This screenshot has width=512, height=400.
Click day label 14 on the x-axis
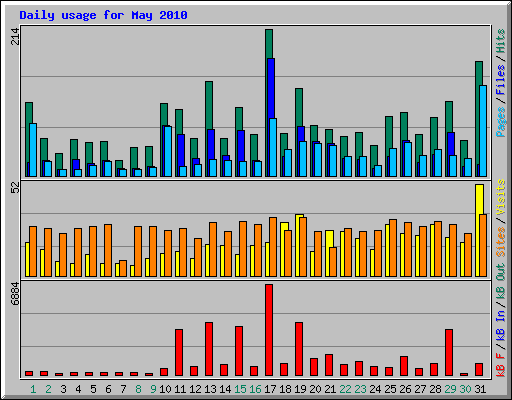coord(225,389)
